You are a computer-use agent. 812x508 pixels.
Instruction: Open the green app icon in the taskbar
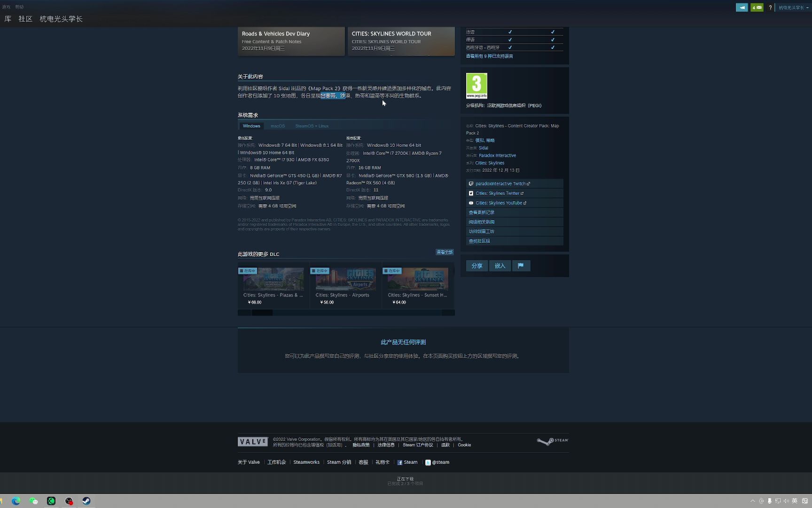[51, 501]
